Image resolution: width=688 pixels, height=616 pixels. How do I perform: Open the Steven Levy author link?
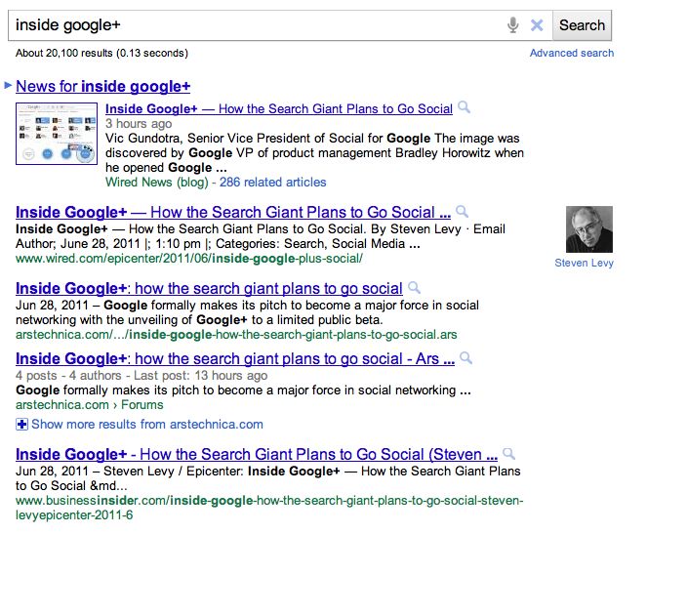click(x=584, y=263)
